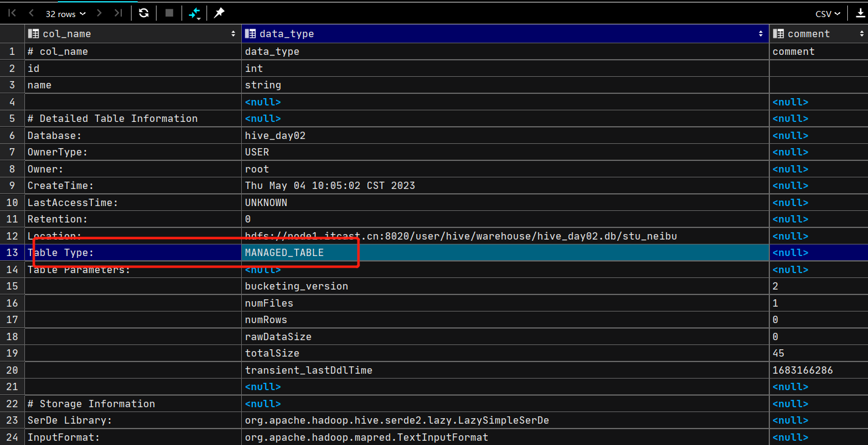Go to the previous page of results

(31, 13)
